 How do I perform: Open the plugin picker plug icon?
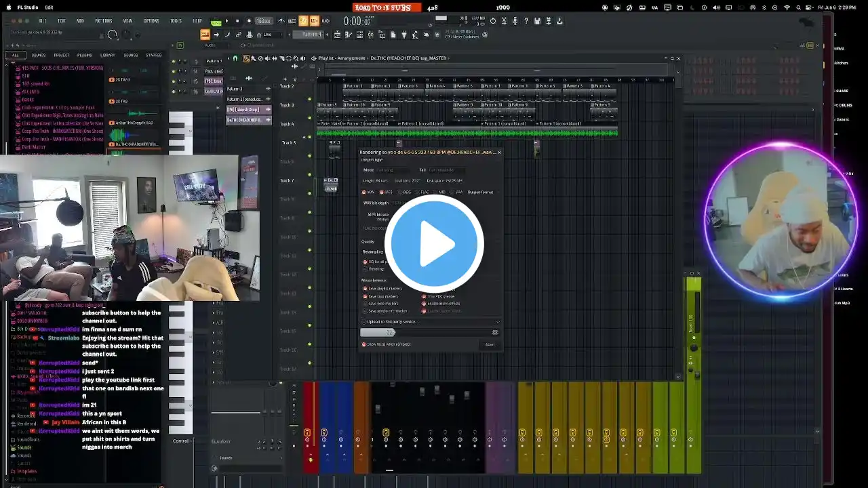tap(404, 35)
